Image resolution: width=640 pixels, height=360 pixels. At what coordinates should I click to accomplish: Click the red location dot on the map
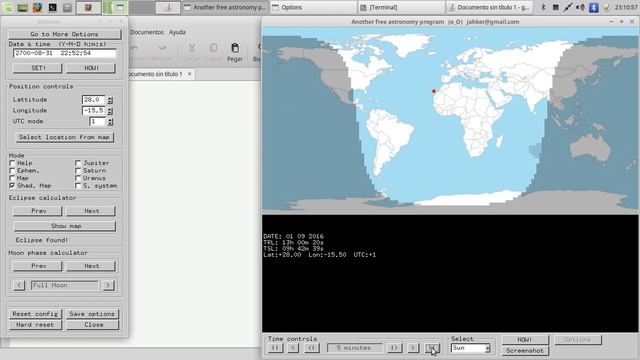click(x=433, y=91)
